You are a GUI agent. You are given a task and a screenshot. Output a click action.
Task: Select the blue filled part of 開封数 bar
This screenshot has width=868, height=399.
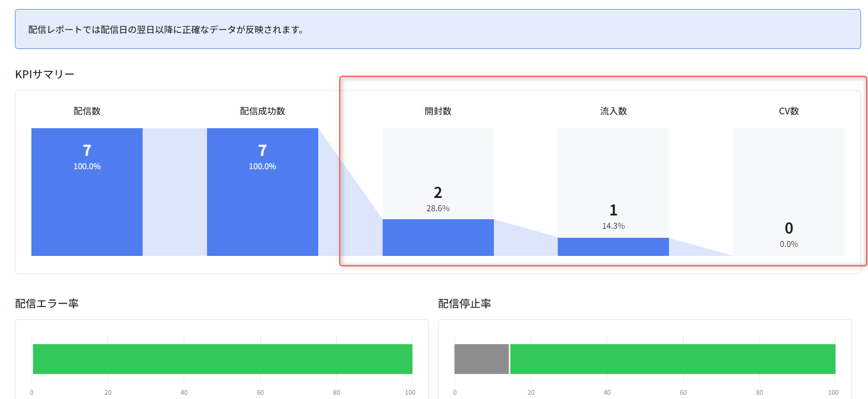[x=438, y=237]
